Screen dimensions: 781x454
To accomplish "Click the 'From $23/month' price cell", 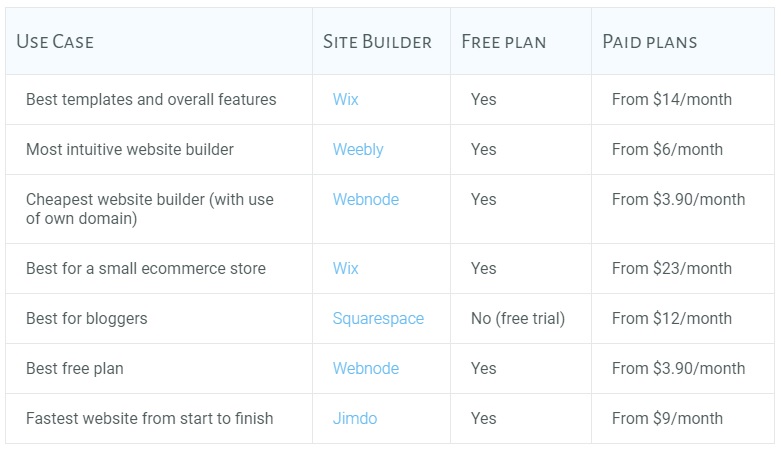I will [683, 269].
